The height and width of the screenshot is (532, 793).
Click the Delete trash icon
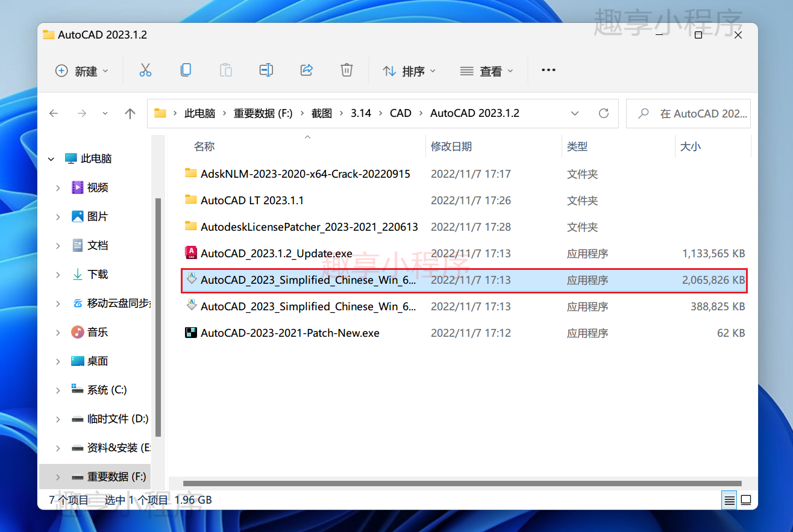346,70
